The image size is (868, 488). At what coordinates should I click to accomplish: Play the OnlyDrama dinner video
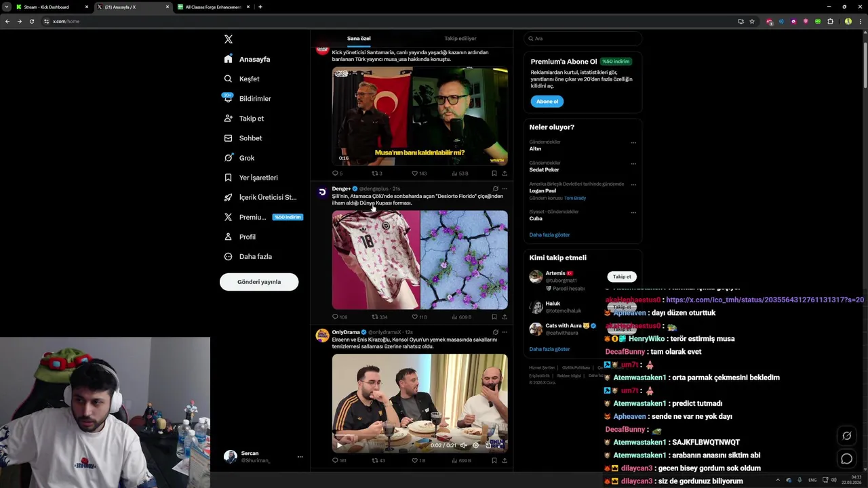(x=340, y=445)
